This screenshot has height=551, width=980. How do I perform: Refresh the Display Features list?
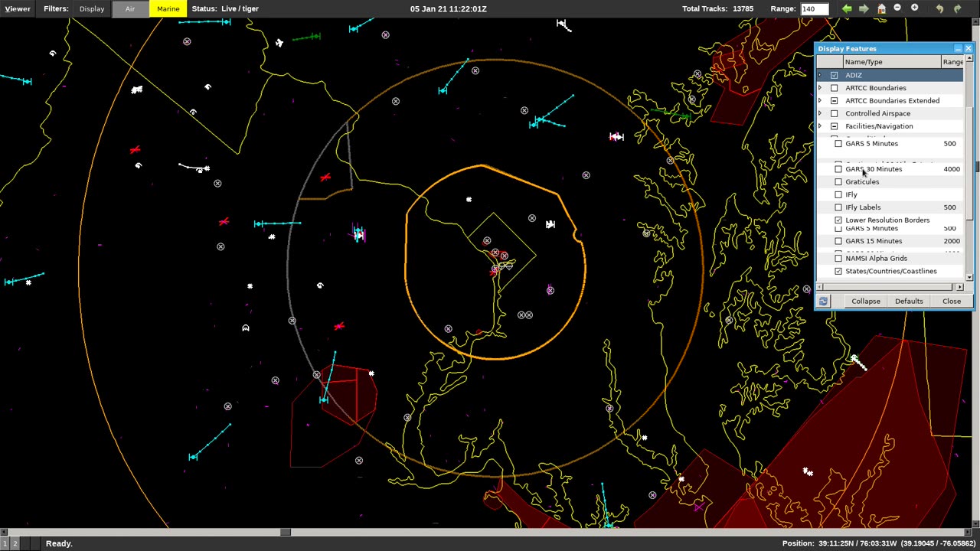(x=823, y=302)
